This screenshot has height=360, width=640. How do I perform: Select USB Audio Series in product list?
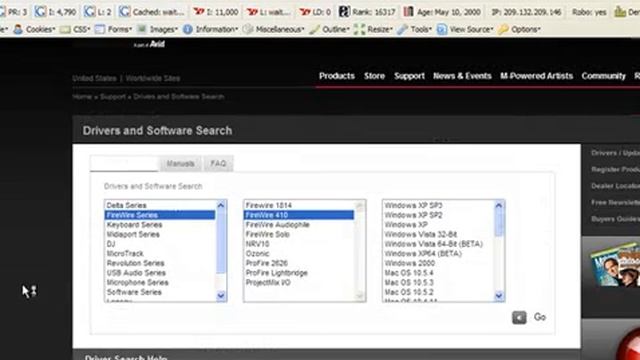click(160, 273)
